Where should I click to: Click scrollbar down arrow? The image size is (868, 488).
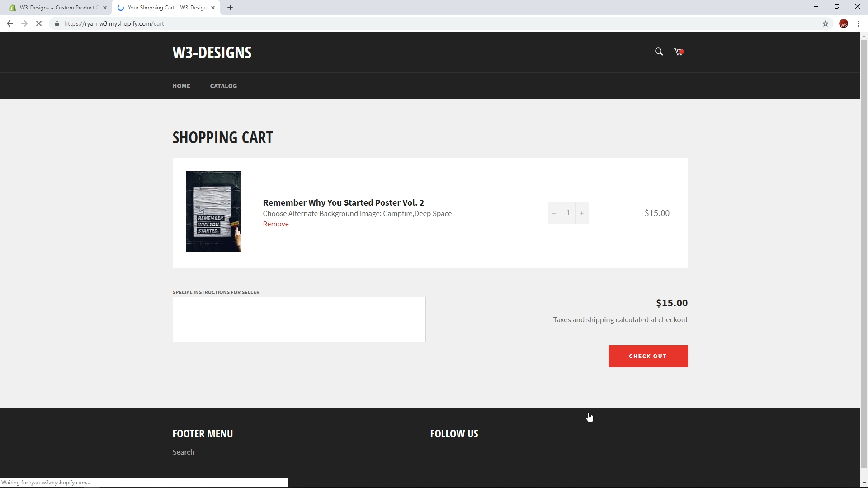[x=864, y=483]
